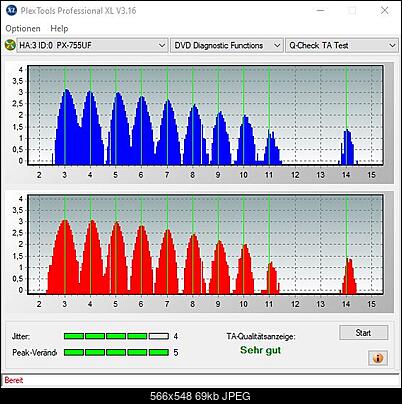Click the green disc drive icon
402x404 pixels.
point(10,45)
